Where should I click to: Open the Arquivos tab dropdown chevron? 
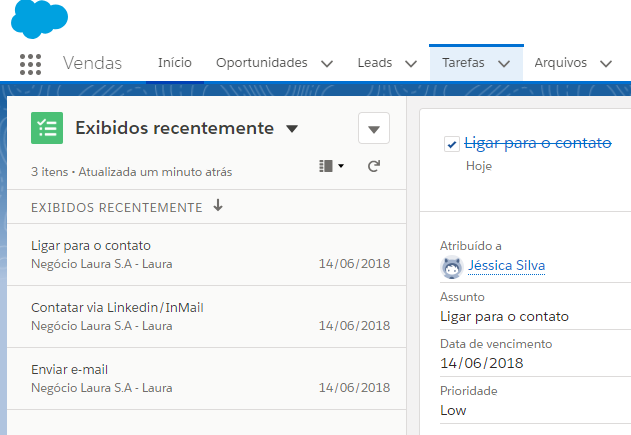(x=605, y=63)
